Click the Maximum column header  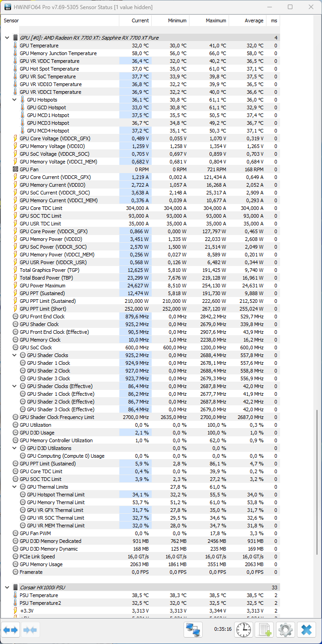(209, 20)
